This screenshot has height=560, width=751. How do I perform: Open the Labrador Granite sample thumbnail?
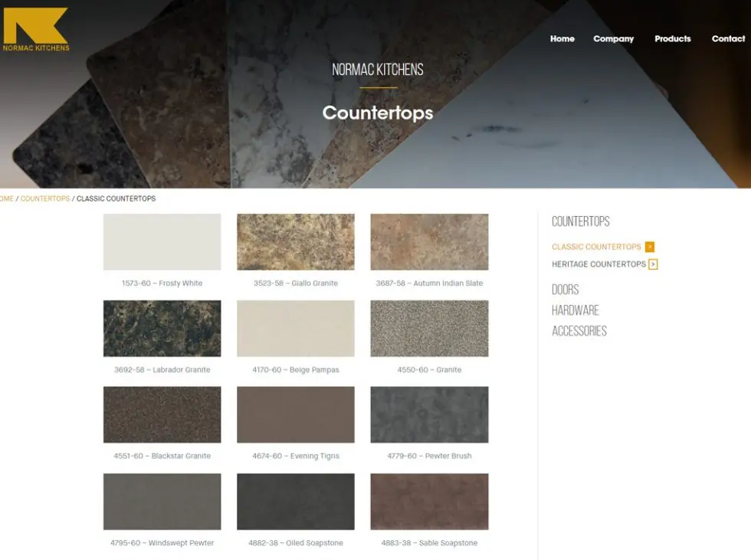point(162,329)
